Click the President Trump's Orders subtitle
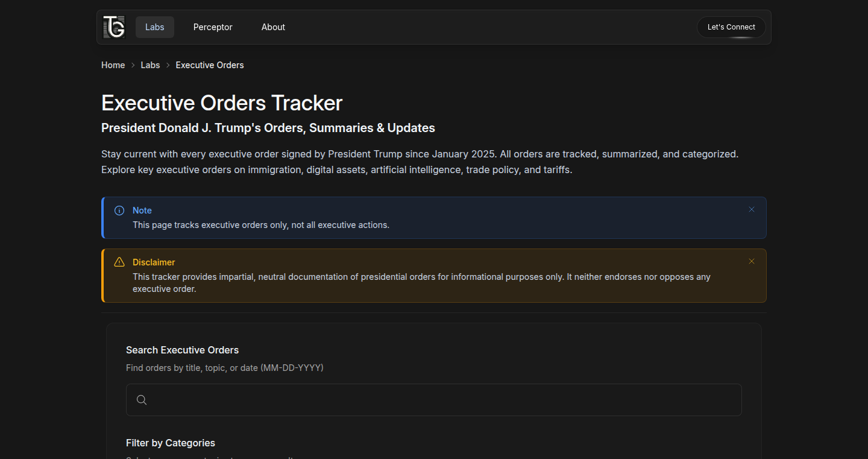 pos(268,128)
